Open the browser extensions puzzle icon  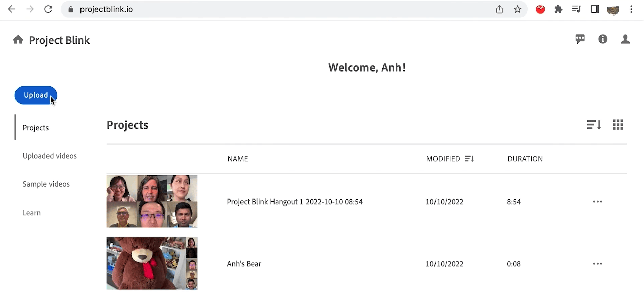click(558, 9)
